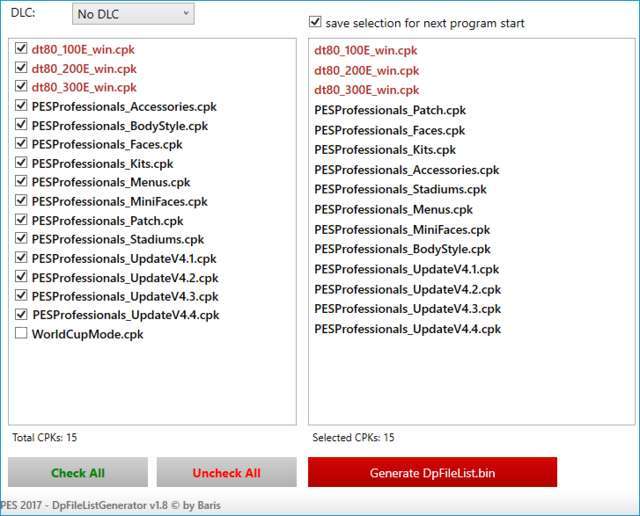The height and width of the screenshot is (516, 640).
Task: Select PESProfessionals_UpdateV4.4.cpk in the right list
Action: pyautogui.click(x=407, y=329)
